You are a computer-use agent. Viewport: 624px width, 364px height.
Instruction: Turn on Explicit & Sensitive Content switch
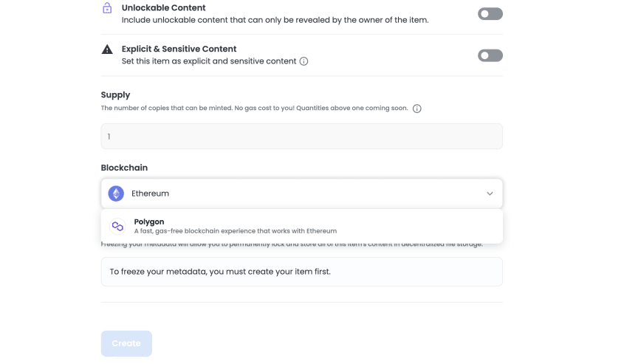pyautogui.click(x=490, y=55)
